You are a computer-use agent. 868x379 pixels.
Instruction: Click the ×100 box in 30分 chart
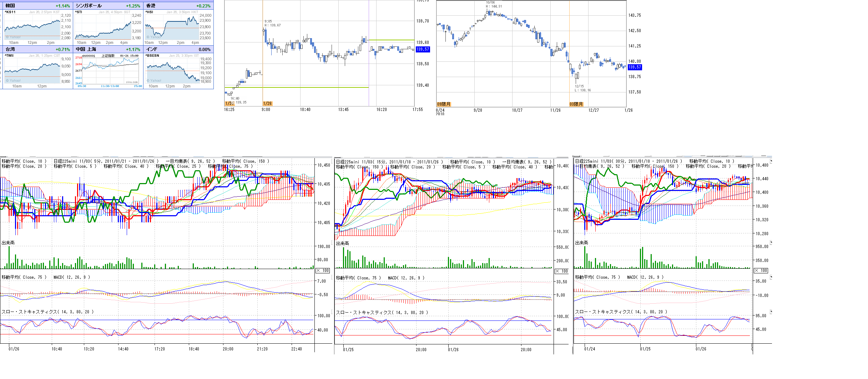coord(761,271)
